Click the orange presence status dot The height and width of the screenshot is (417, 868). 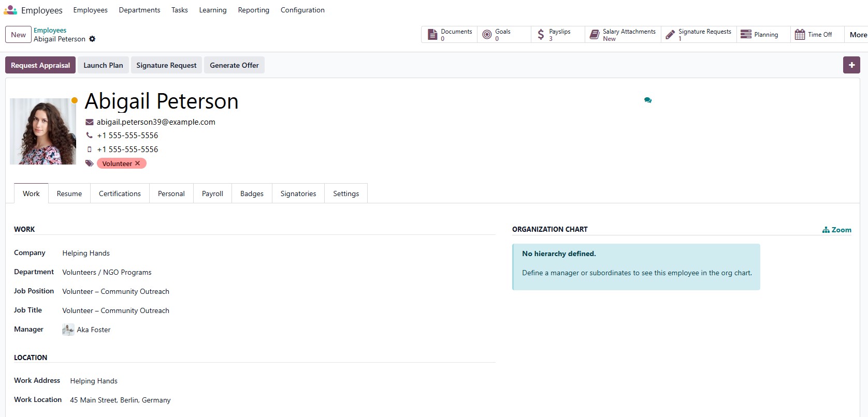[75, 100]
